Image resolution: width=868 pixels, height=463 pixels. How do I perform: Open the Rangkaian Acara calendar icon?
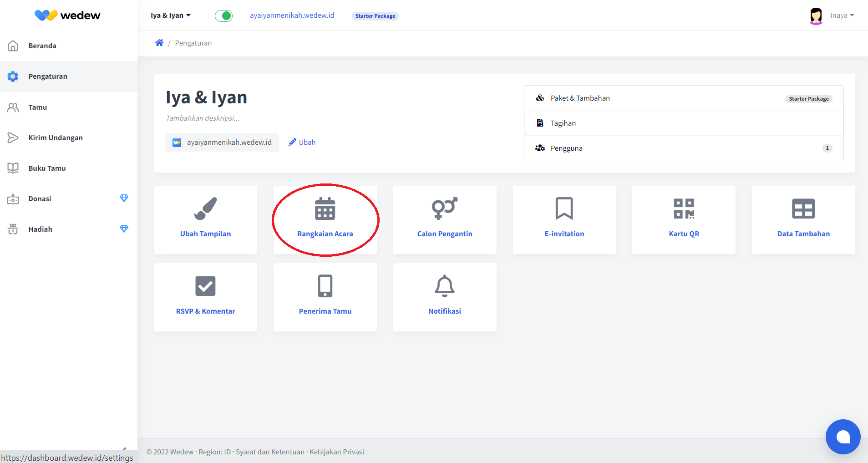click(325, 209)
